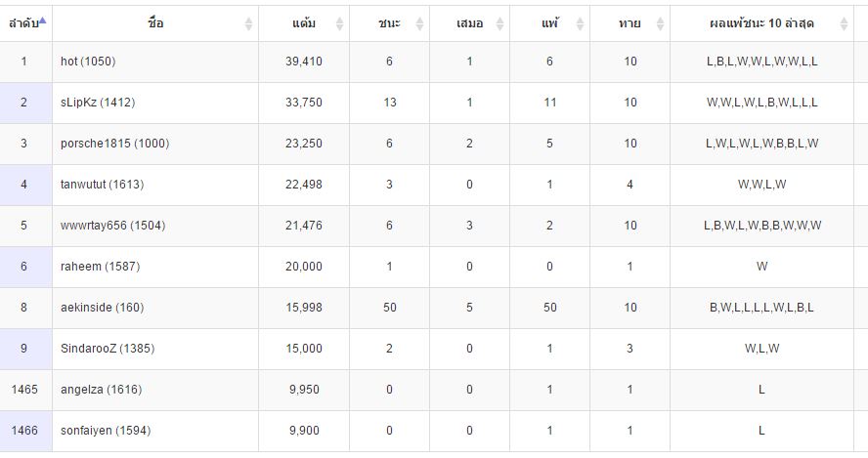Open SindarooZ (1385) row name
The height and width of the screenshot is (458, 868).
pos(108,348)
